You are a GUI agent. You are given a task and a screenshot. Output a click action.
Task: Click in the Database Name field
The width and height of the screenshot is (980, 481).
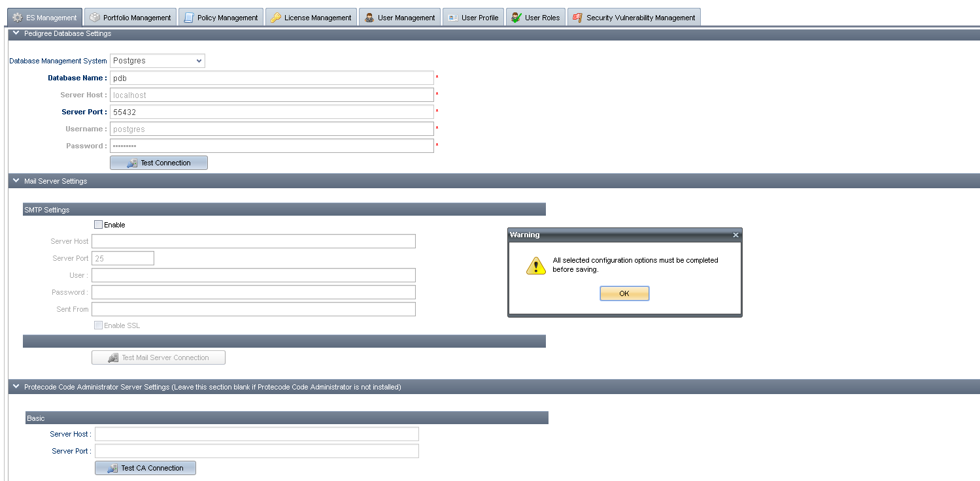coord(272,78)
